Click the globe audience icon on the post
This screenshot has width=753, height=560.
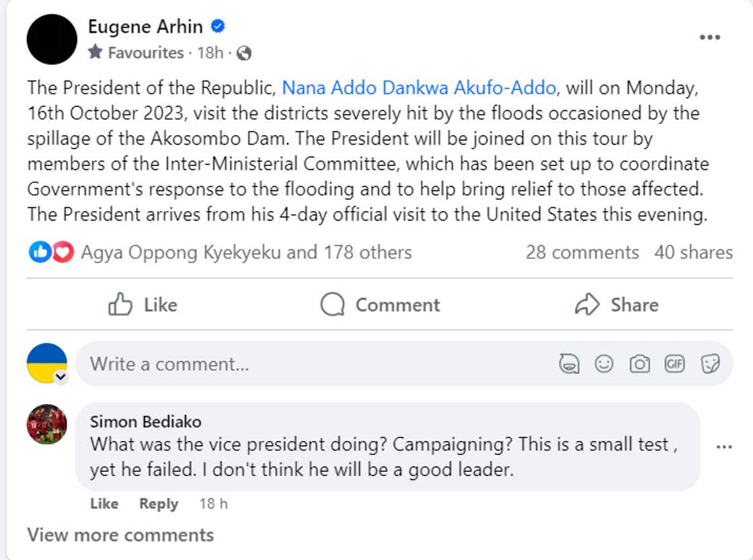(244, 53)
